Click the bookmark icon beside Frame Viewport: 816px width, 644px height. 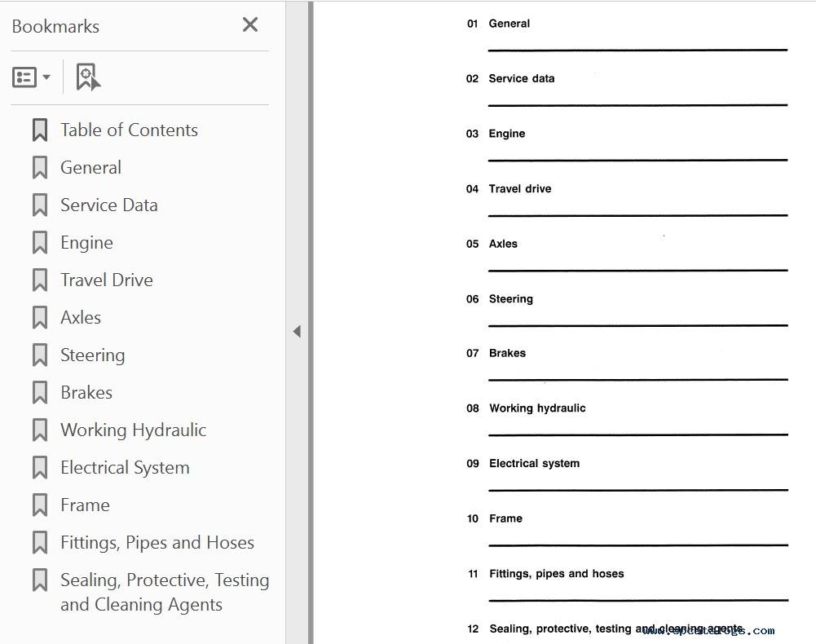click(40, 505)
